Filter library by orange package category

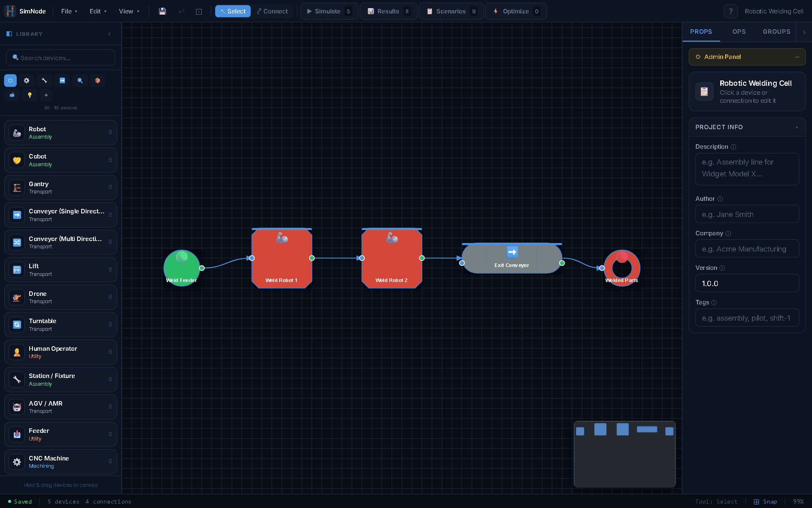[97, 80]
